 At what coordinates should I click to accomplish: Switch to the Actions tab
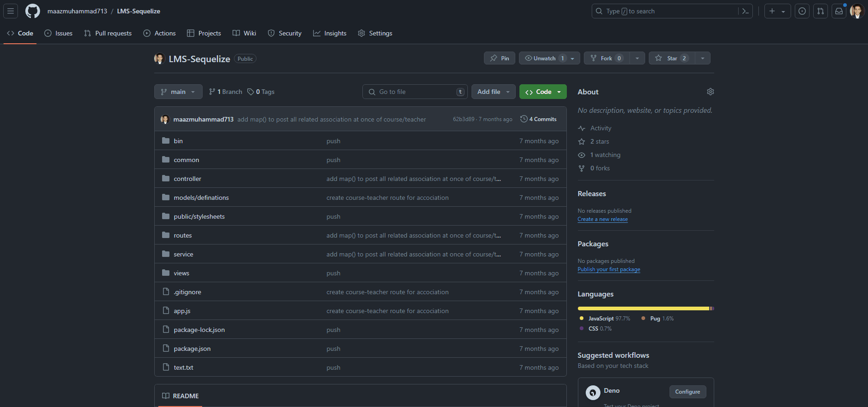159,33
